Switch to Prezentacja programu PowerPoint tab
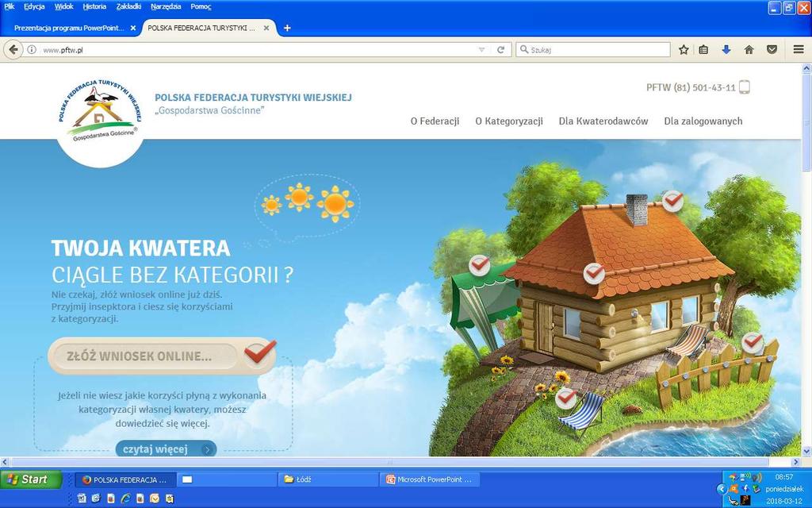 coord(69,28)
